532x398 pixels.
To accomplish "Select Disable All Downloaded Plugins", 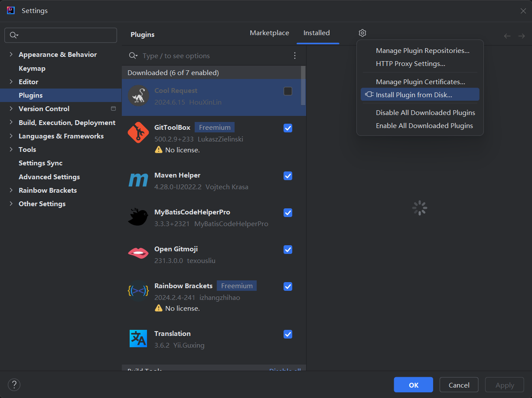I will 420,112.
